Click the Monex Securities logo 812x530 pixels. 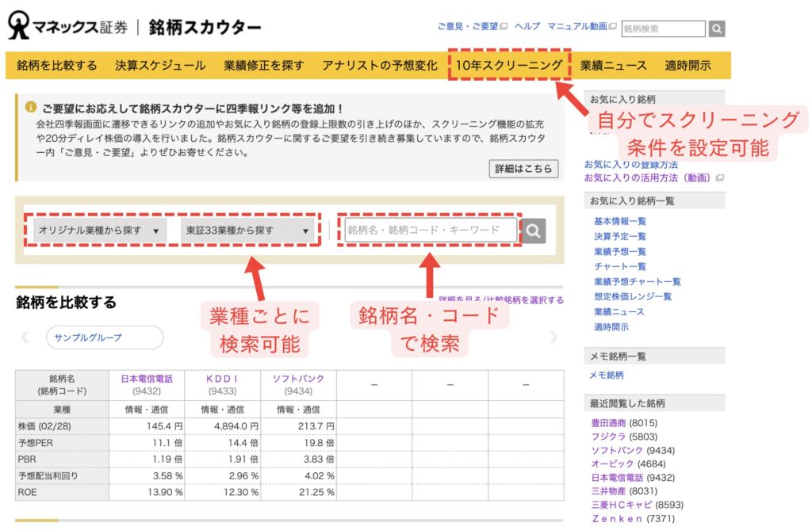[68, 26]
